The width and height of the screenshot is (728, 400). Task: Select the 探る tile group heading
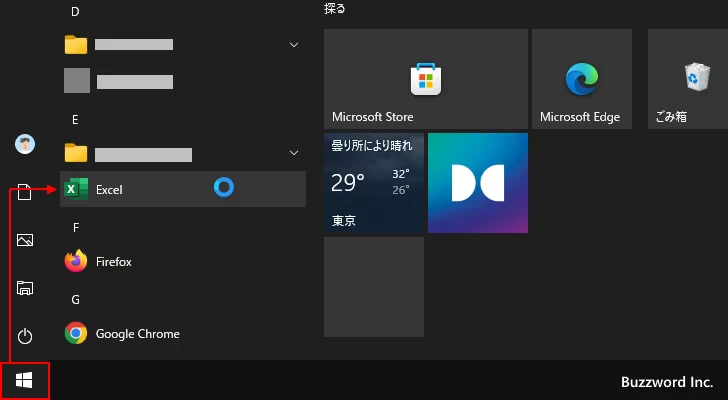(335, 8)
